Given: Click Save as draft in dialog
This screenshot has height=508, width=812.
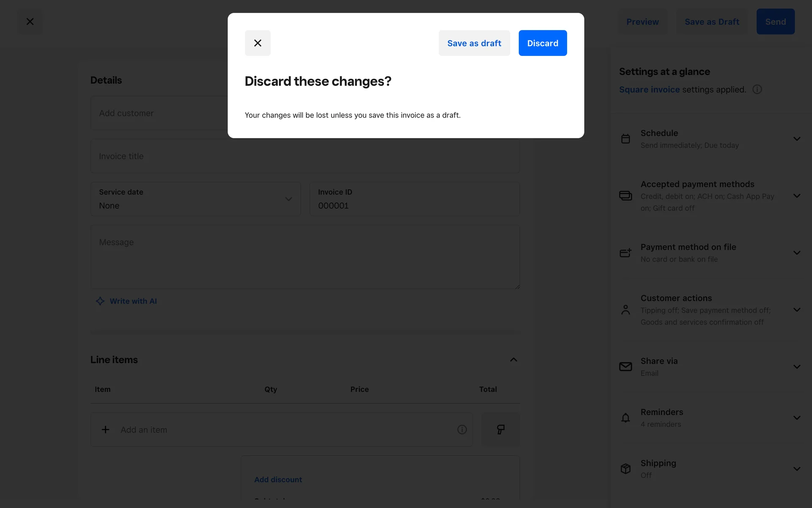Looking at the screenshot, I should click(x=474, y=43).
